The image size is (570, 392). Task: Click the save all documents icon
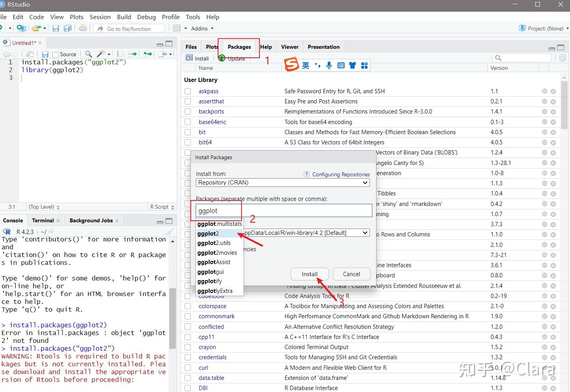[67, 28]
